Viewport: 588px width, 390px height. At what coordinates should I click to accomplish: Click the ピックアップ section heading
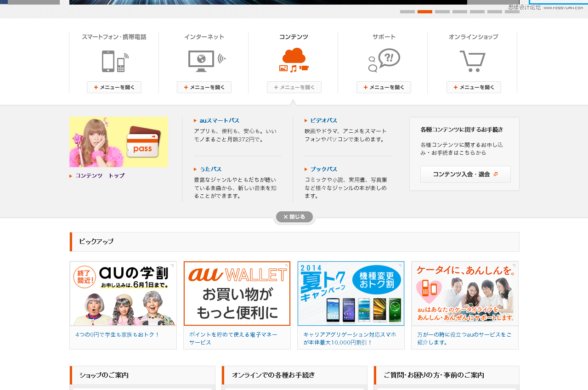pyautogui.click(x=96, y=242)
